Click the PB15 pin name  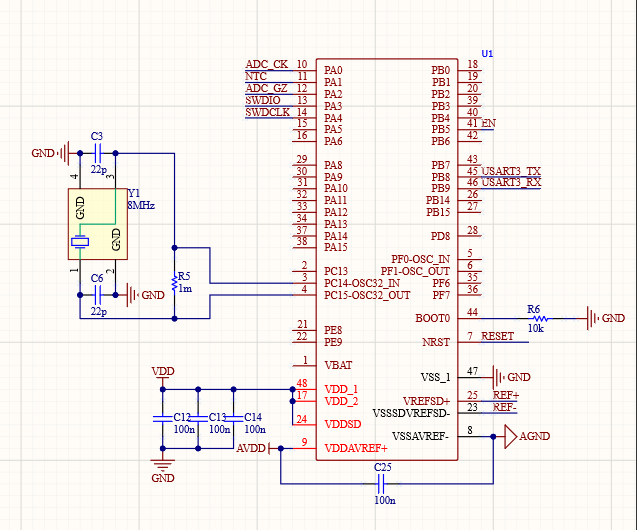click(x=438, y=212)
